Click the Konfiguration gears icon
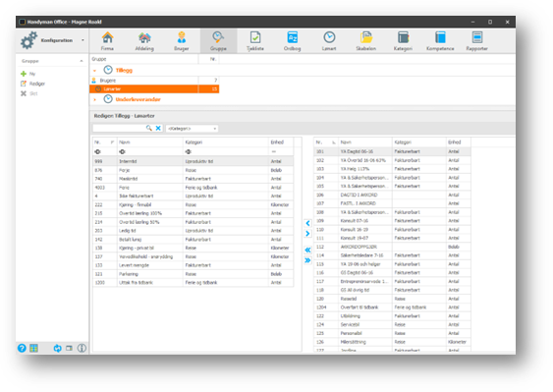Screen dimensions: 553x392 click(x=28, y=40)
